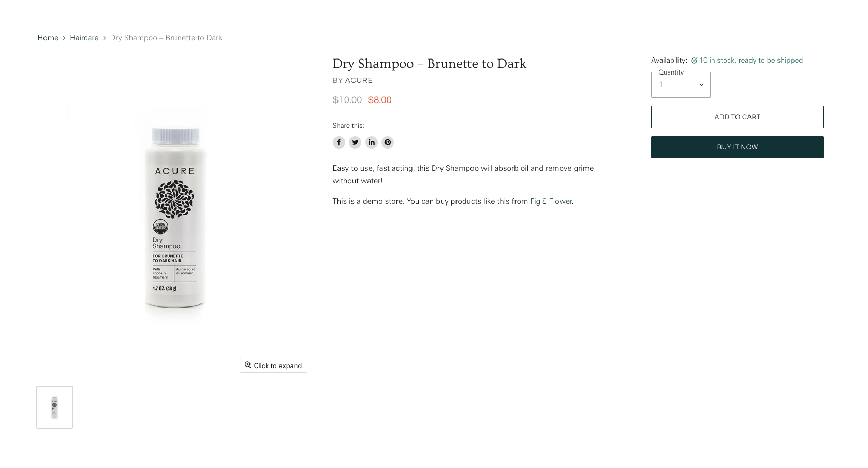This screenshot has width=868, height=468.
Task: Click the ADD TO CART button
Action: click(x=737, y=116)
